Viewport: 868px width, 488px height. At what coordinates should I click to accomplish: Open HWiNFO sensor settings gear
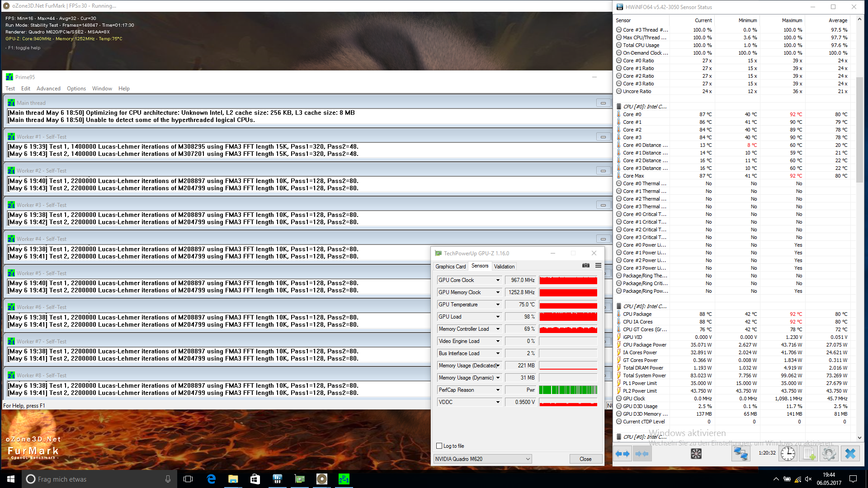click(829, 453)
